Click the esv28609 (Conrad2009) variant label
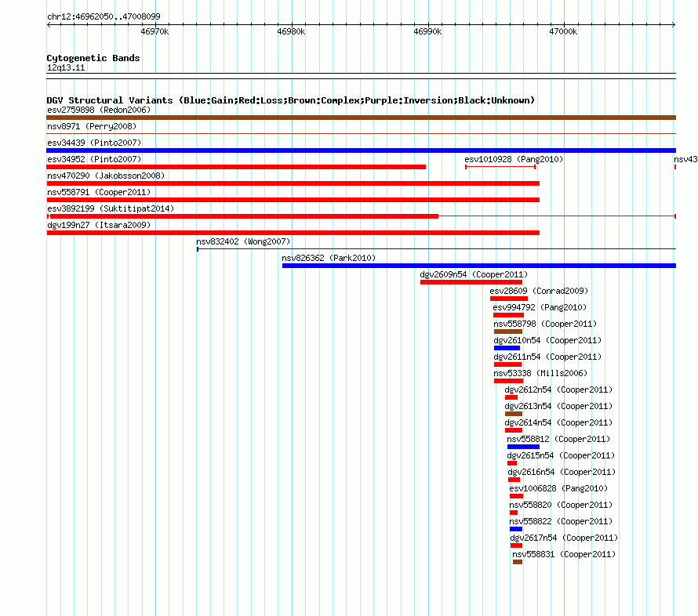The image size is (698, 616). (x=539, y=291)
